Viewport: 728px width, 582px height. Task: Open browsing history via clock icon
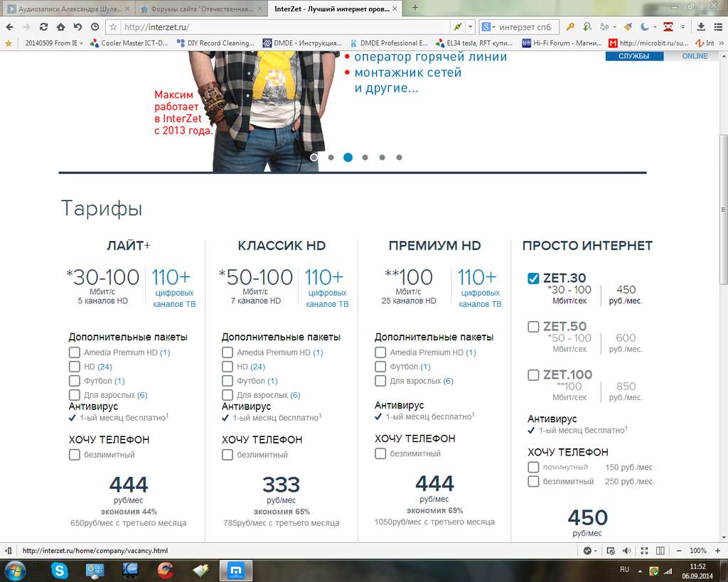coord(95,27)
